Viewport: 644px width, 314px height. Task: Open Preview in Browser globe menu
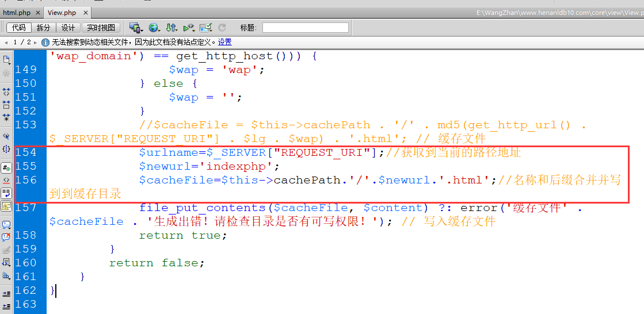click(x=154, y=28)
